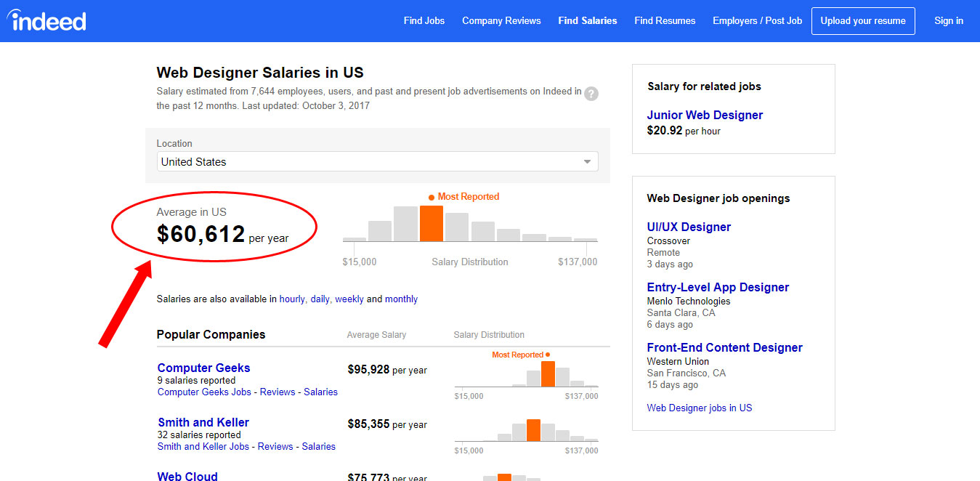
Task: Open the salary estimate help icon
Action: [591, 94]
